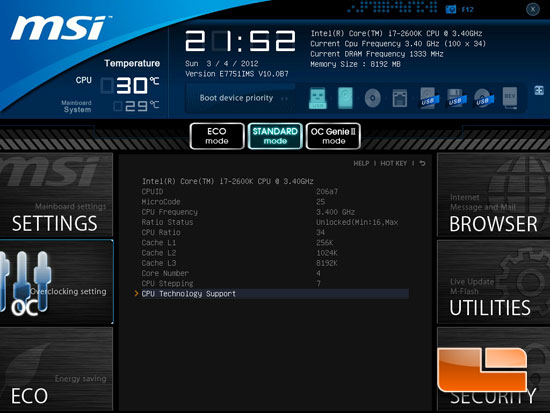
Task: Select the network boot device icon
Action: 400,98
